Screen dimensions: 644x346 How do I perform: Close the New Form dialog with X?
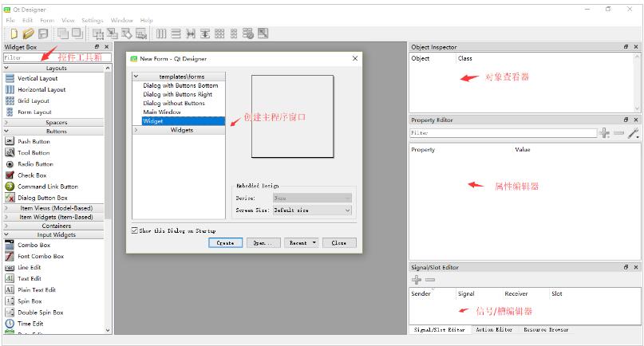pos(355,58)
